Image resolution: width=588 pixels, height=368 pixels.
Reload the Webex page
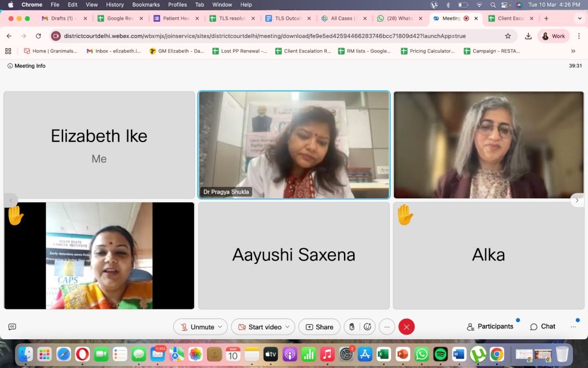(x=38, y=36)
